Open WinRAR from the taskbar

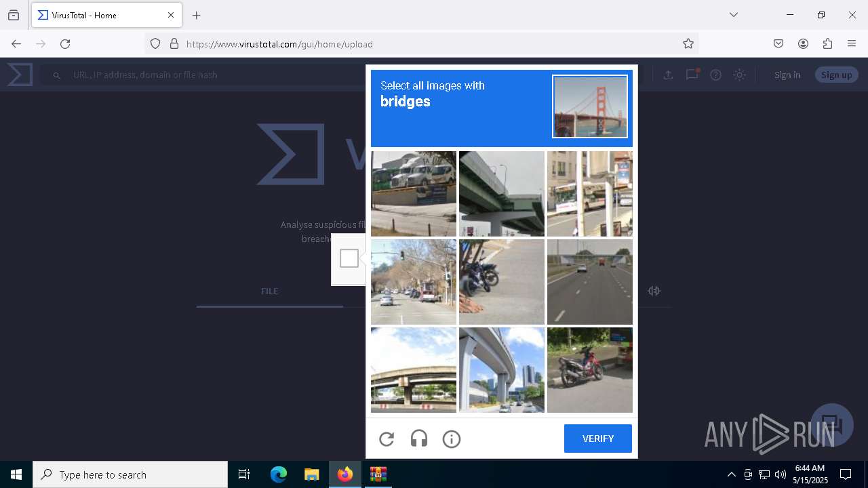tap(378, 474)
